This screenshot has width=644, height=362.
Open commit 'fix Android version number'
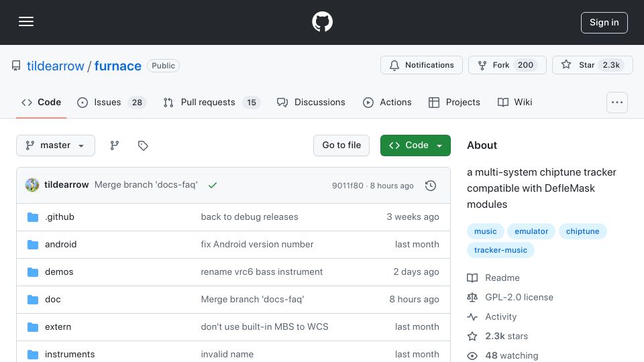click(x=257, y=244)
